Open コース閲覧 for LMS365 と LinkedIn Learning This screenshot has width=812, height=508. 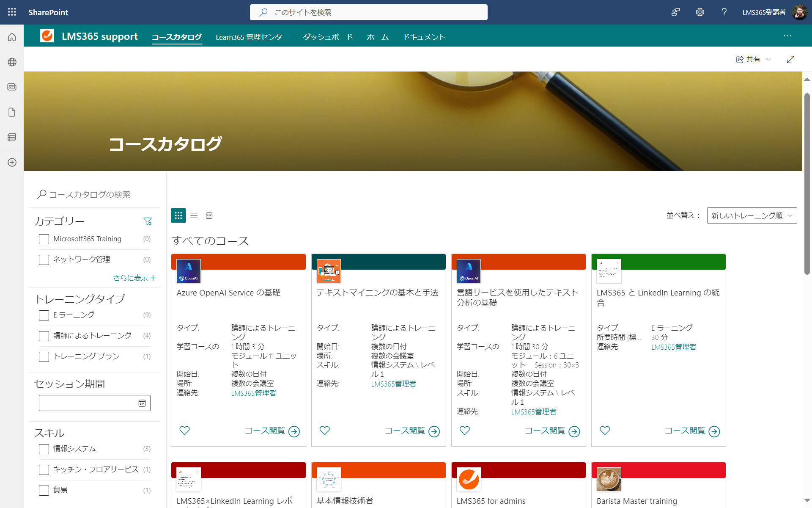tap(692, 431)
